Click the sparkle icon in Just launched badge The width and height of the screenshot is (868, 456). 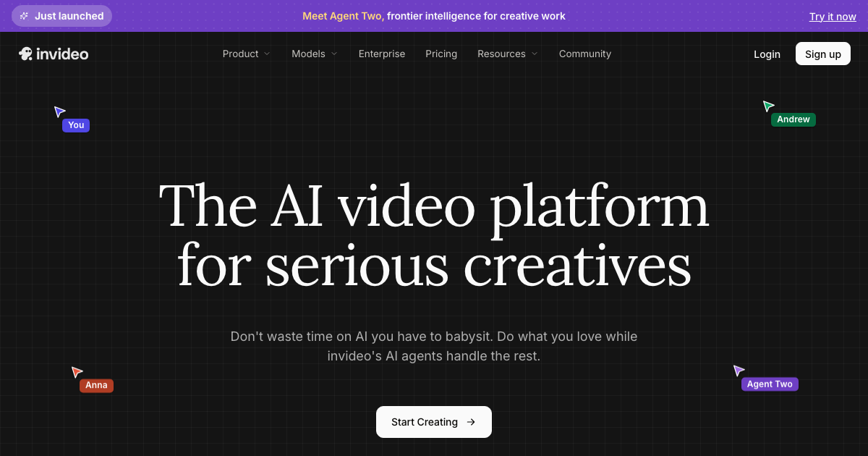[25, 16]
